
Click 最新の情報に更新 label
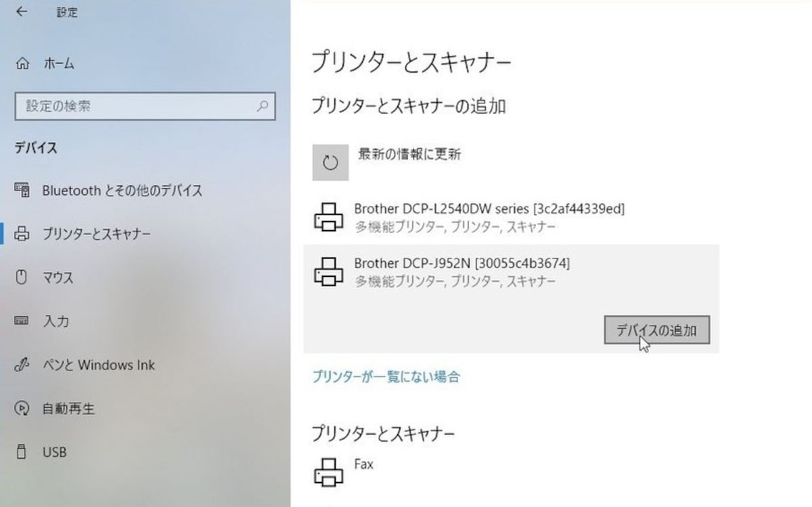point(409,154)
